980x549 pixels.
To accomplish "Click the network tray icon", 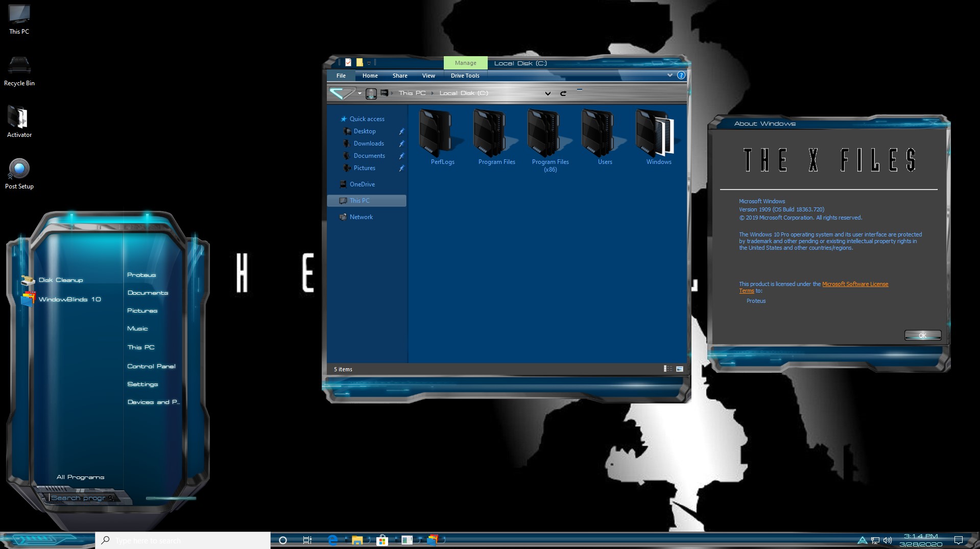I will click(875, 540).
